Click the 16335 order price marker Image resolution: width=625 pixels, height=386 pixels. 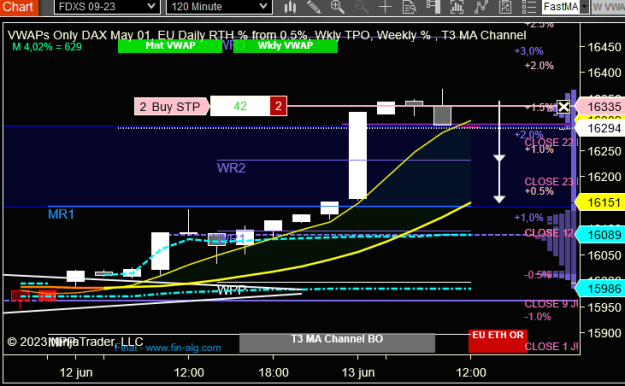(600, 107)
